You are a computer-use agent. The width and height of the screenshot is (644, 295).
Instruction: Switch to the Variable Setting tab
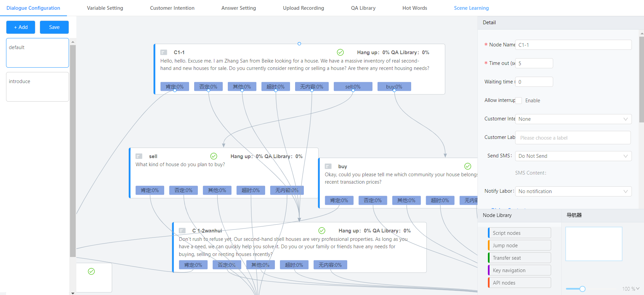point(105,8)
